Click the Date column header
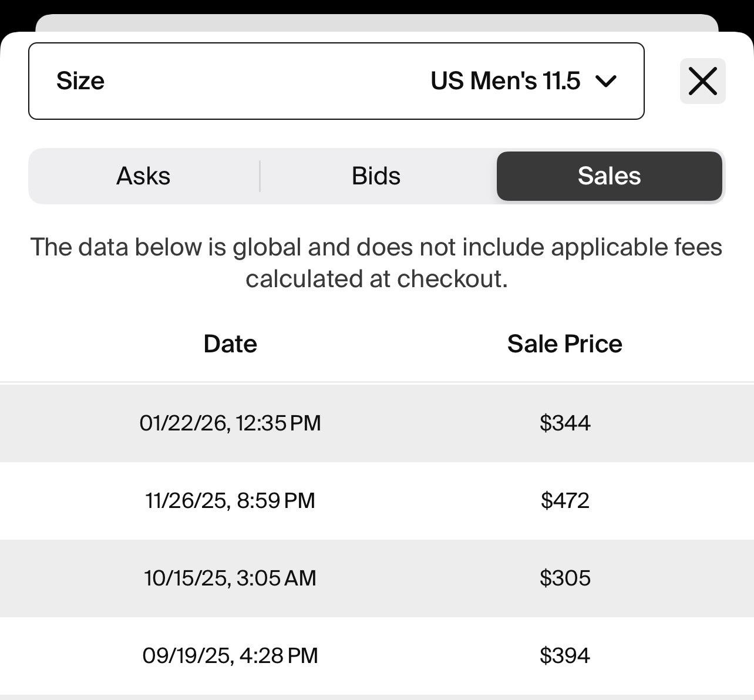 click(x=230, y=344)
